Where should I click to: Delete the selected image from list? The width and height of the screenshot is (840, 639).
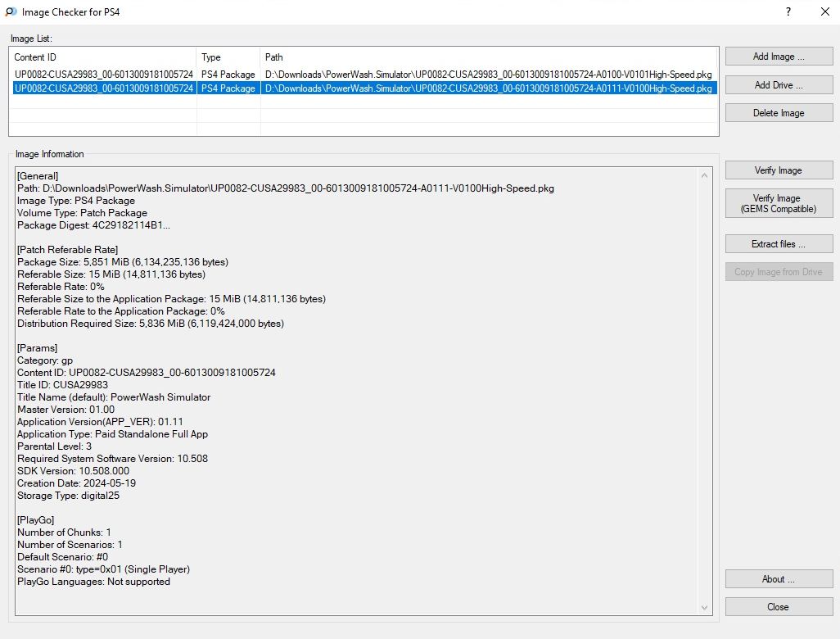click(779, 112)
